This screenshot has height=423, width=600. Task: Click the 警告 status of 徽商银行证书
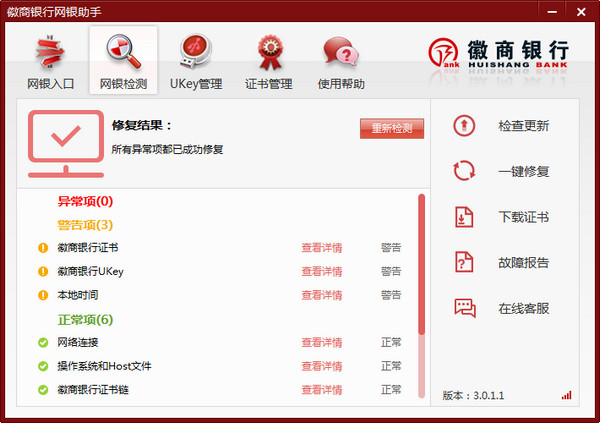click(x=391, y=248)
